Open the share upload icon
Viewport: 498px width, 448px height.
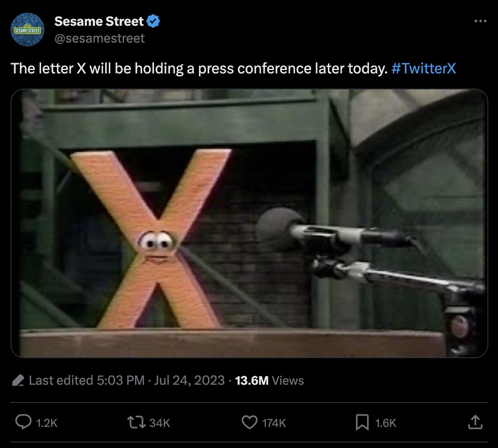click(x=475, y=422)
